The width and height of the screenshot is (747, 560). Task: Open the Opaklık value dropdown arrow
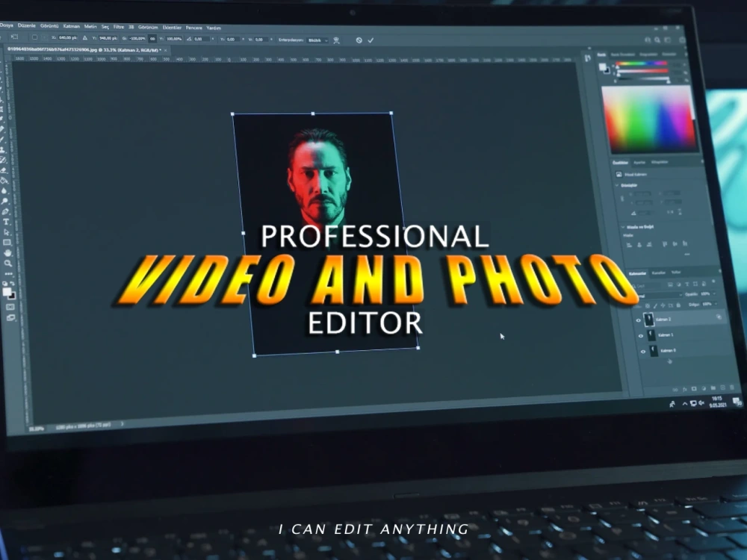(x=713, y=293)
